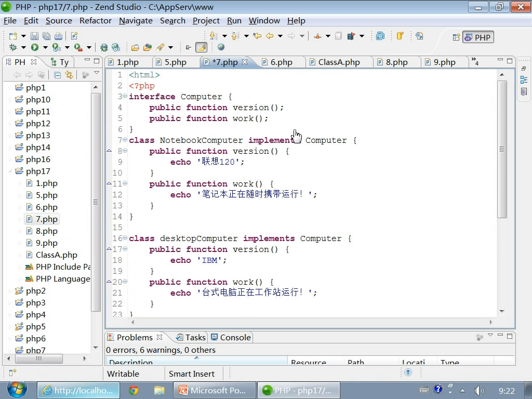Screen dimensions: 532x399
Task: Open the Navigate menu
Action: [136, 21]
